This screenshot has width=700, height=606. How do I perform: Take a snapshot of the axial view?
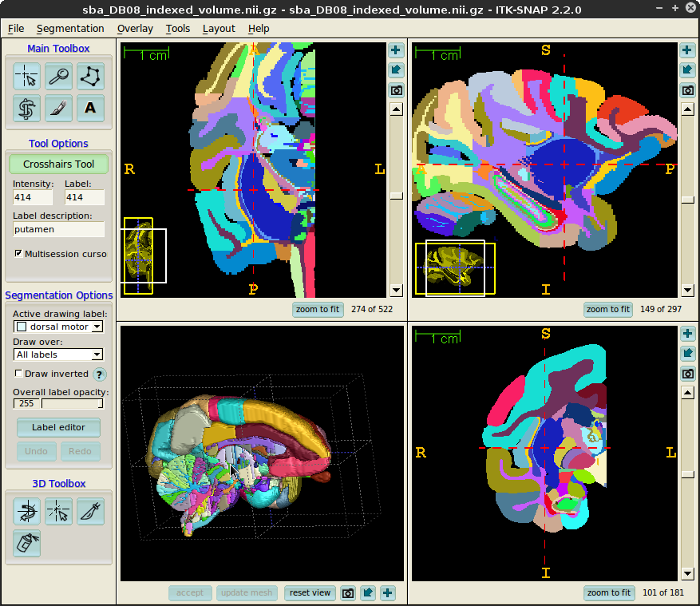point(397,90)
